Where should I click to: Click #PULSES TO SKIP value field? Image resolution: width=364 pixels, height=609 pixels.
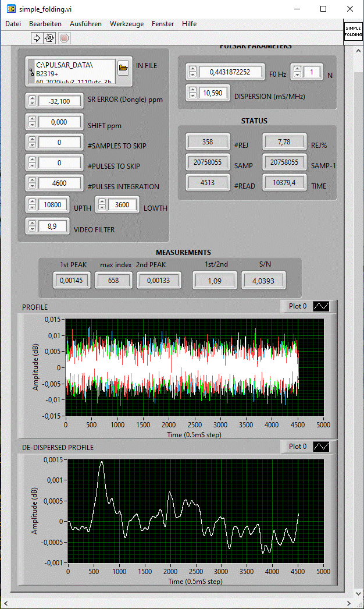[x=59, y=162]
